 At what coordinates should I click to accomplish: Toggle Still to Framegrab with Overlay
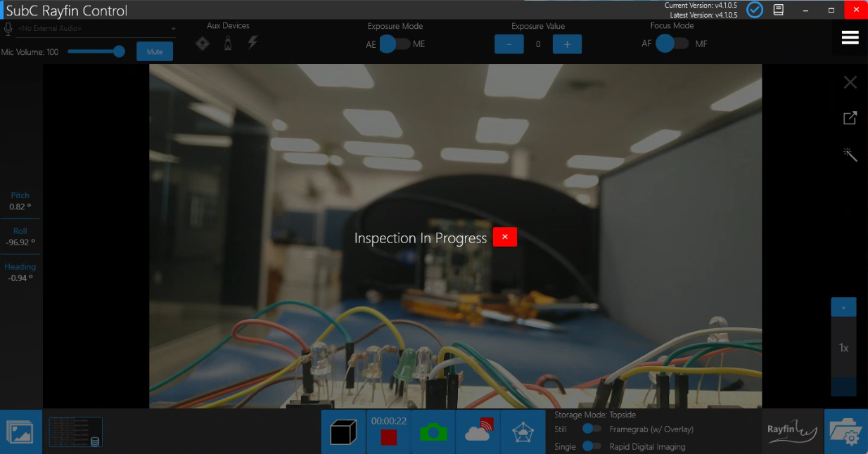point(592,429)
